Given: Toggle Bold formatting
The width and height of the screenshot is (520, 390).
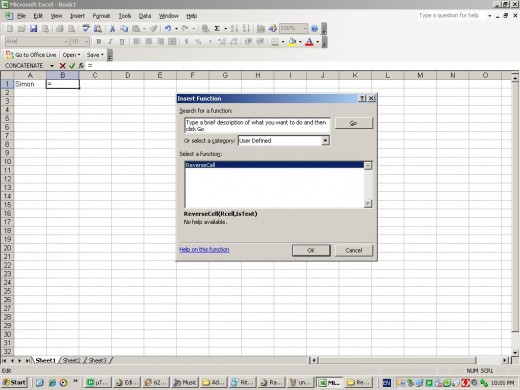Looking at the screenshot, I should 99,42.
